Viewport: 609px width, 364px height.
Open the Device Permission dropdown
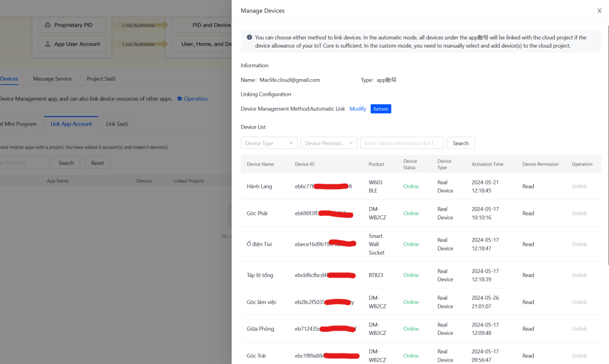coord(329,143)
